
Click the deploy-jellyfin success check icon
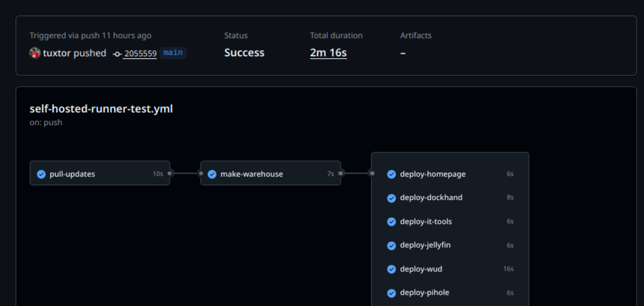pos(391,246)
